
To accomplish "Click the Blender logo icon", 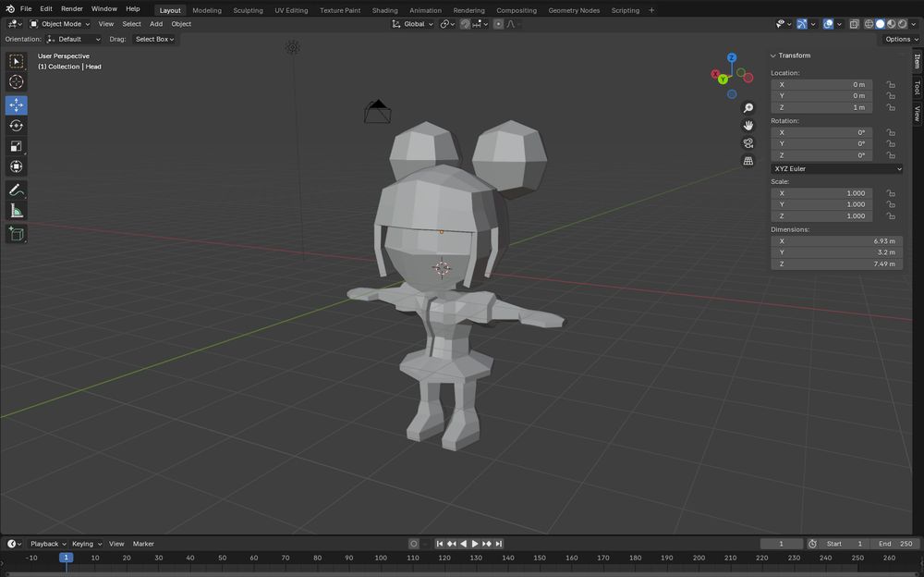I will 10,9.
